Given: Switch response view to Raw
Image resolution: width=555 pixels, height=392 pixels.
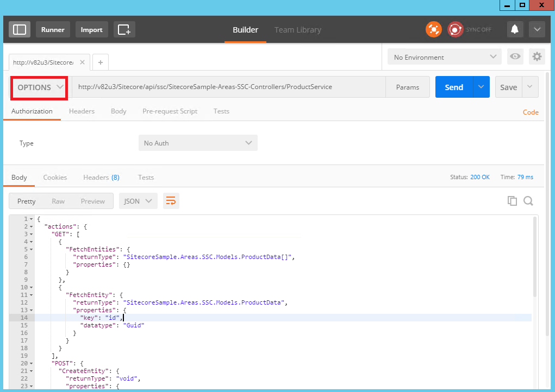Looking at the screenshot, I should (x=58, y=201).
